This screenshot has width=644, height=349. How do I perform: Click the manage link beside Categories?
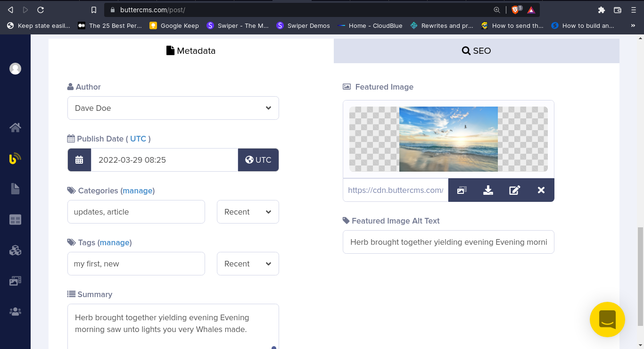(138, 191)
